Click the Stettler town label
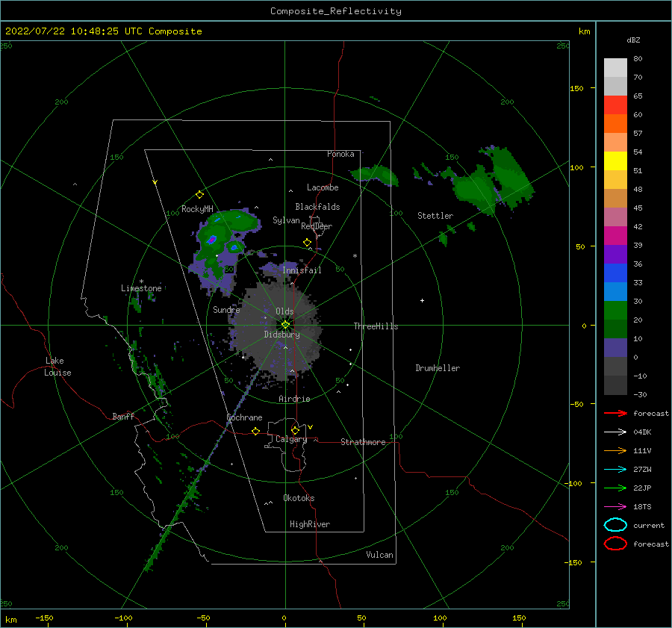The height and width of the screenshot is (628, 672). (435, 216)
